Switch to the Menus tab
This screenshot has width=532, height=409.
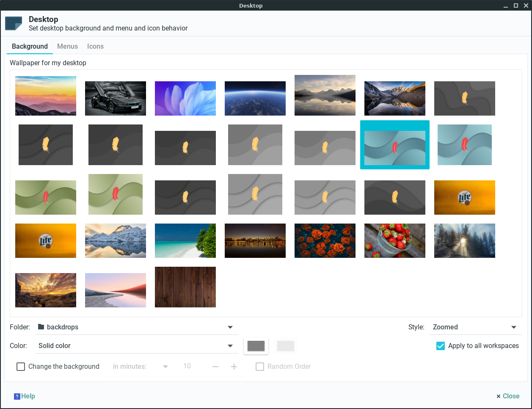(67, 46)
